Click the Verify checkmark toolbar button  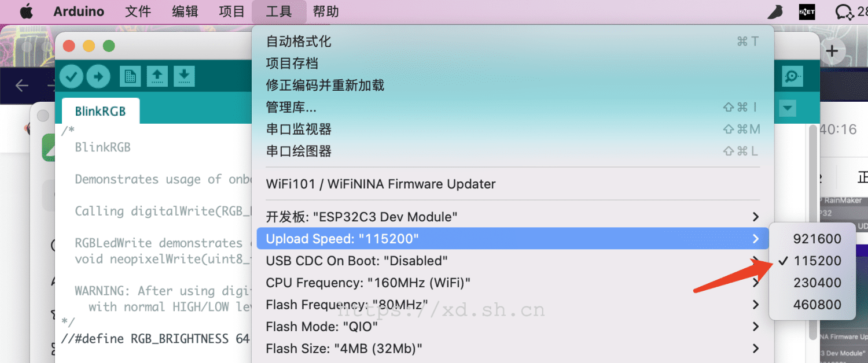[71, 76]
